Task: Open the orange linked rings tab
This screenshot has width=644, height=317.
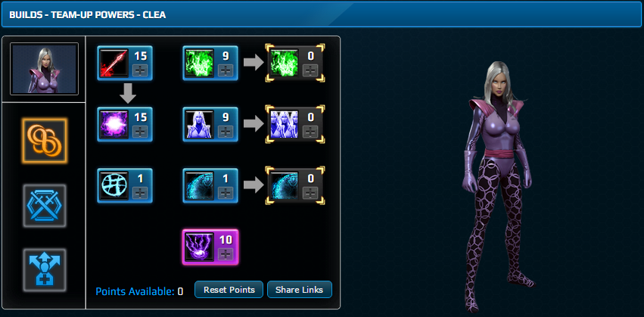Action: [45, 141]
